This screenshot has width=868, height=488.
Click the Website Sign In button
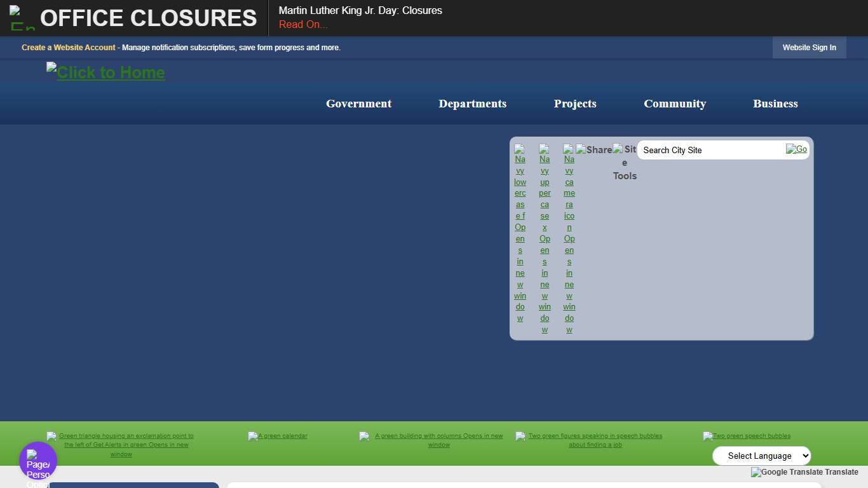click(809, 48)
